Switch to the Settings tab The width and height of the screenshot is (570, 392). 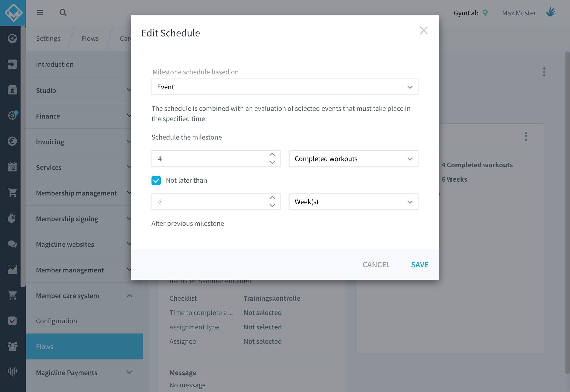(x=48, y=38)
